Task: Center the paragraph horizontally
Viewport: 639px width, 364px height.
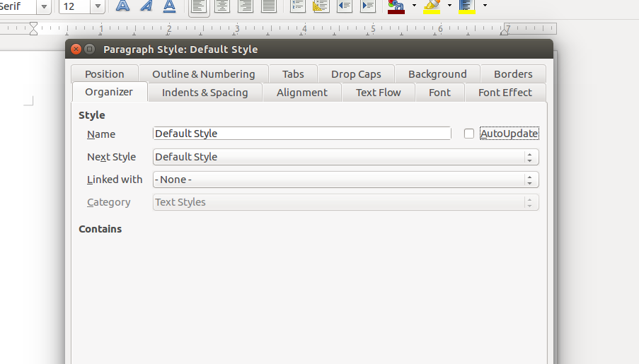Action: pos(222,6)
